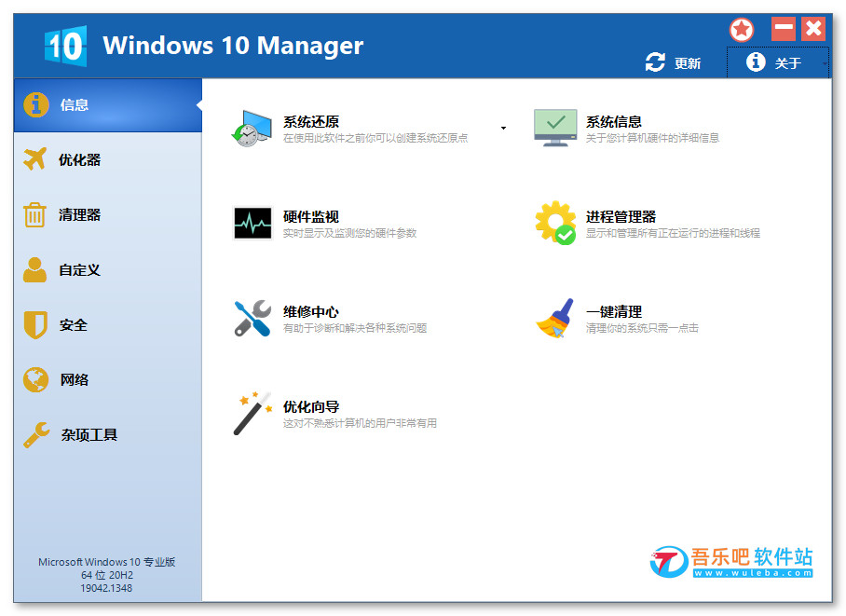Click the "Windows 10 Manager" title text

(233, 46)
